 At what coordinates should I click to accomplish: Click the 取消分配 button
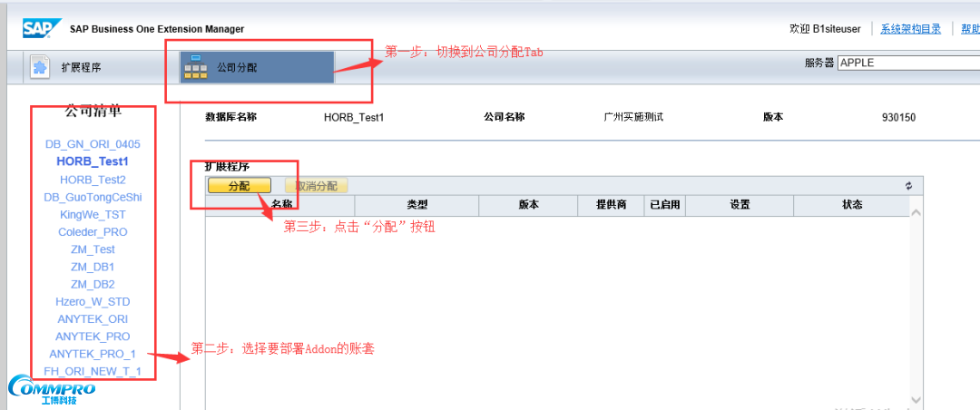pyautogui.click(x=316, y=186)
